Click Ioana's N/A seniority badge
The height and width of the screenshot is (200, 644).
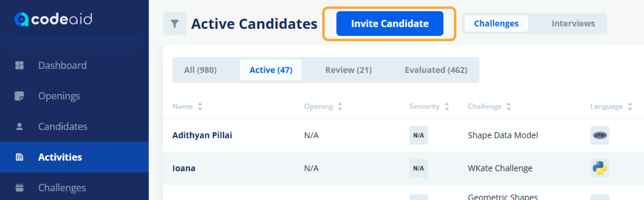point(419,168)
